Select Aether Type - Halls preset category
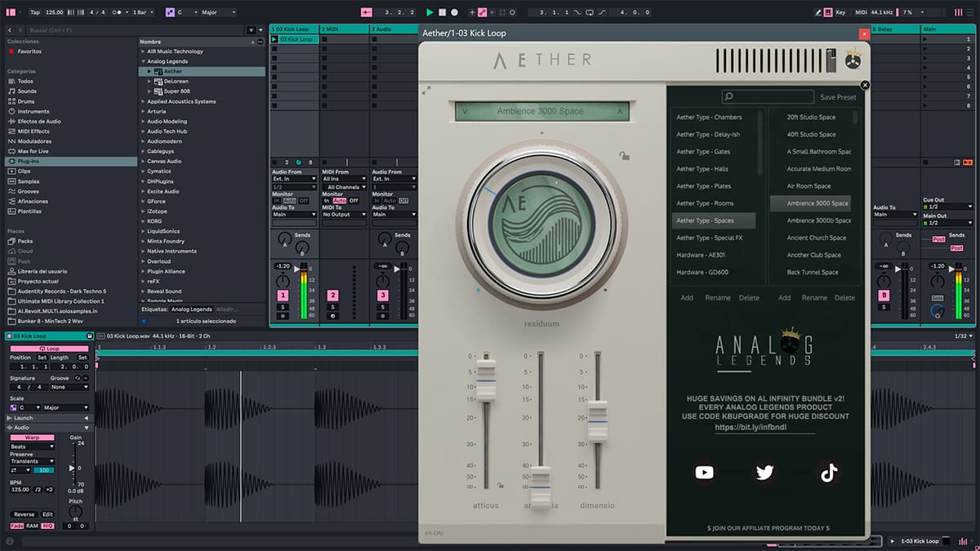This screenshot has height=551, width=980. [702, 169]
